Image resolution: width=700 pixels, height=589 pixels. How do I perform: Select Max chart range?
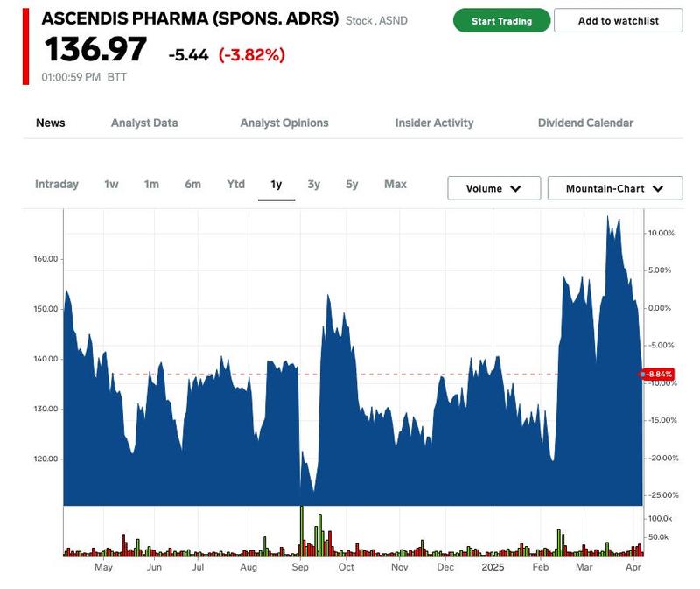click(395, 184)
